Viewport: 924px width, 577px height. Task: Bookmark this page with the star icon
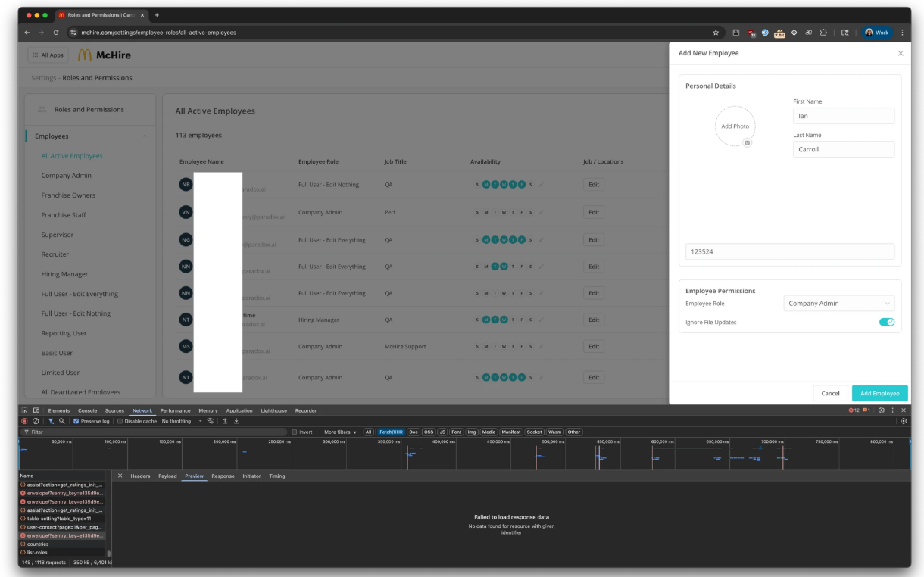(x=716, y=33)
